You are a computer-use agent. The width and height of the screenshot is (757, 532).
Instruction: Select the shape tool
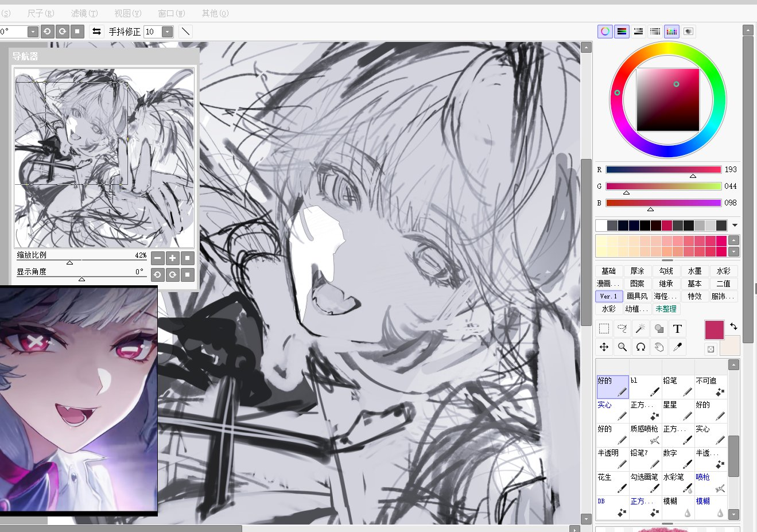(x=659, y=329)
